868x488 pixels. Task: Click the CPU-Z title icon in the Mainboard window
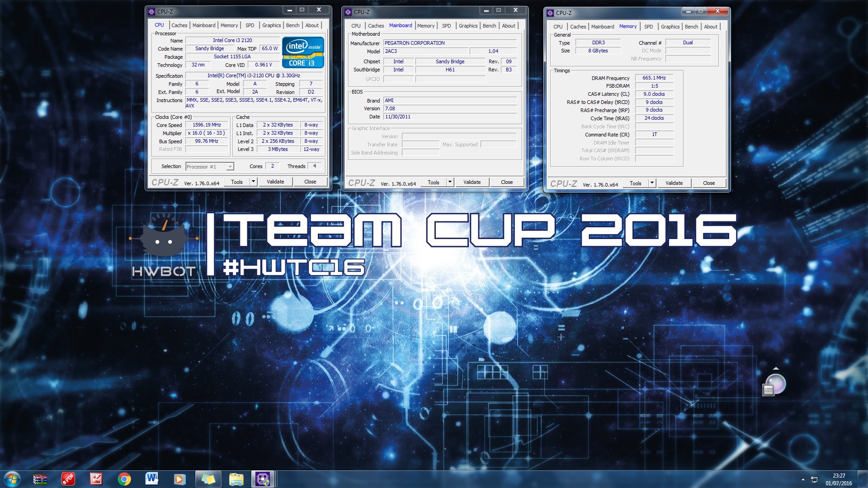click(348, 12)
